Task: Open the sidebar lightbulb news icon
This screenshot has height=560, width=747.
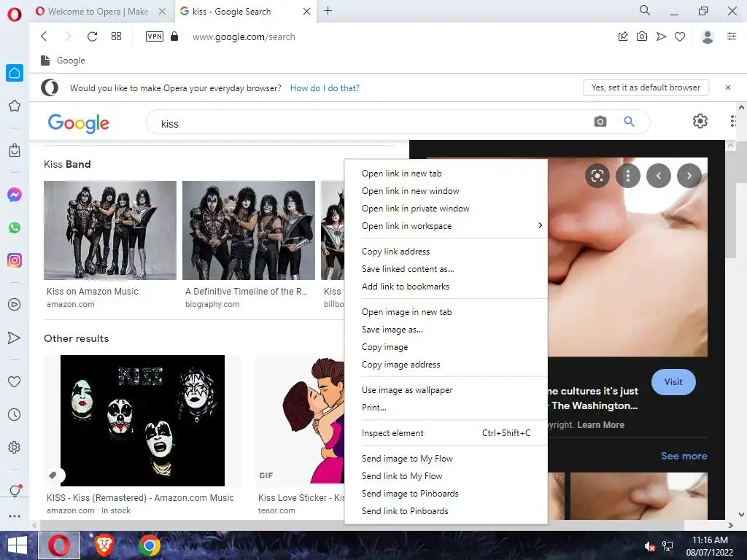Action: pos(15,491)
